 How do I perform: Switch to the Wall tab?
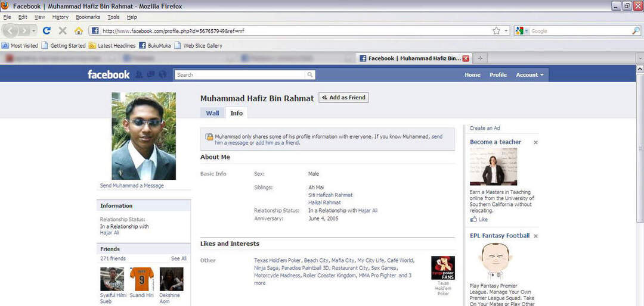pyautogui.click(x=212, y=113)
